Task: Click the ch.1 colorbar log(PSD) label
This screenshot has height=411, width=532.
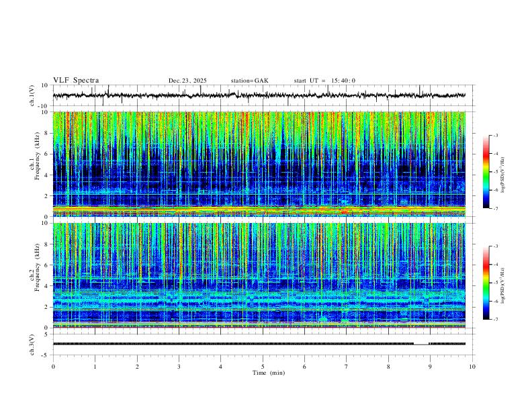Action: click(503, 175)
